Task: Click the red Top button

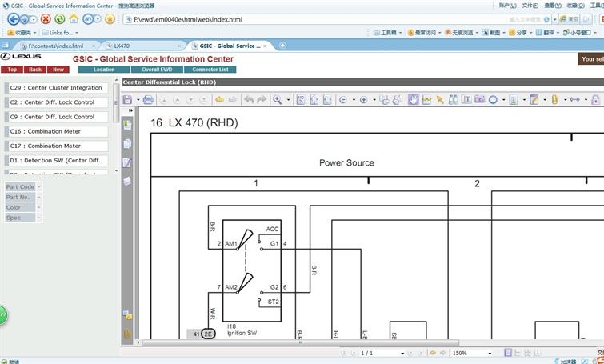Action: click(12, 70)
